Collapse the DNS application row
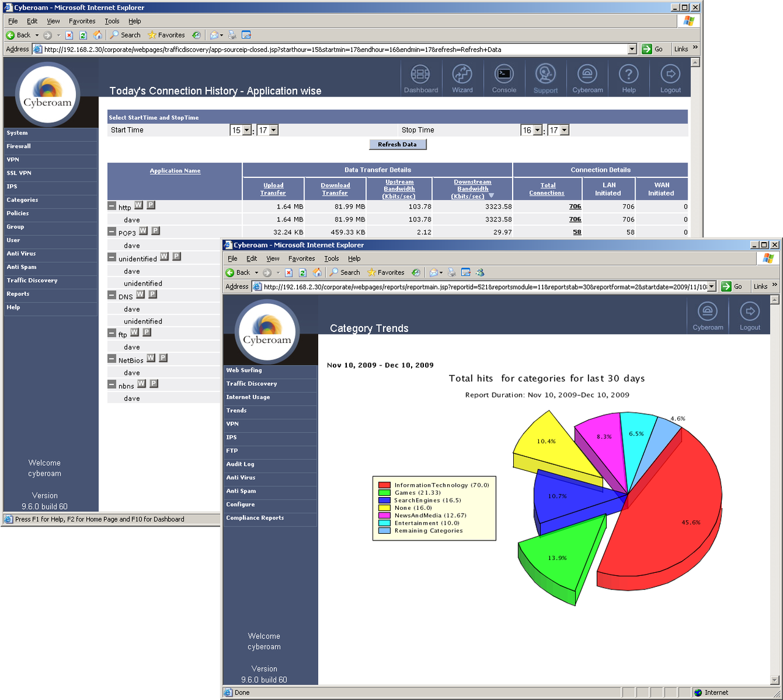The width and height of the screenshot is (783, 700). coord(112,296)
